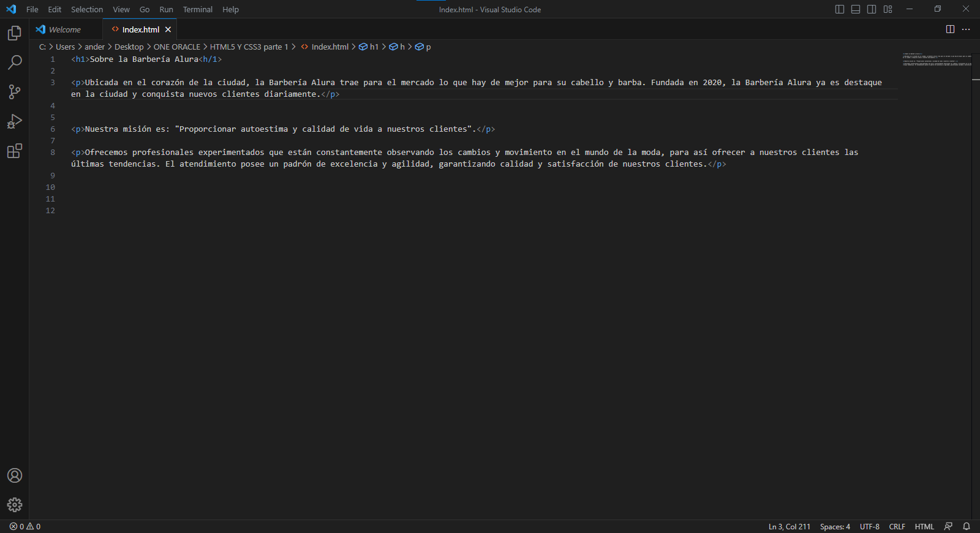Expand the Index.html breadcrumb segment
Screen dimensions: 980x533
(x=325, y=47)
